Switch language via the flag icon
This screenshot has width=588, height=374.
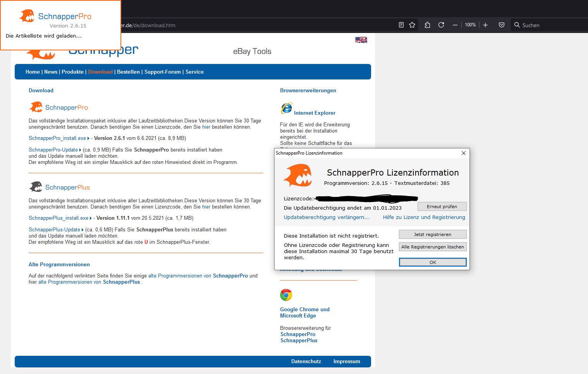coord(361,40)
